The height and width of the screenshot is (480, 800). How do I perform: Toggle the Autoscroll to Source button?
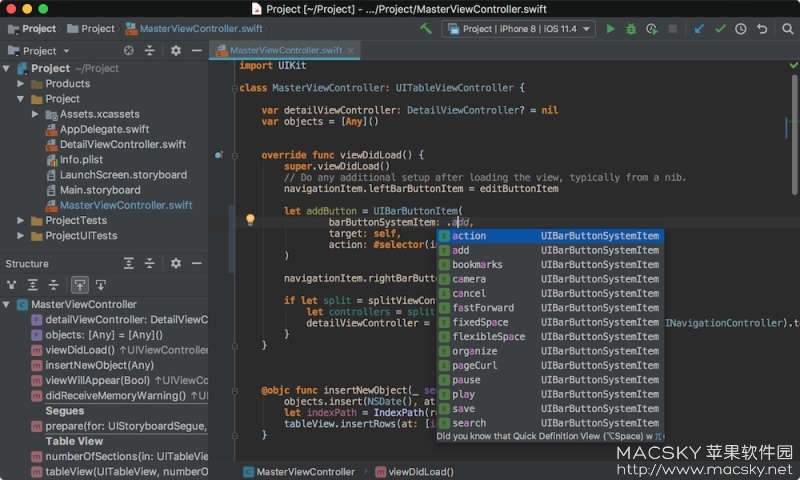80,285
